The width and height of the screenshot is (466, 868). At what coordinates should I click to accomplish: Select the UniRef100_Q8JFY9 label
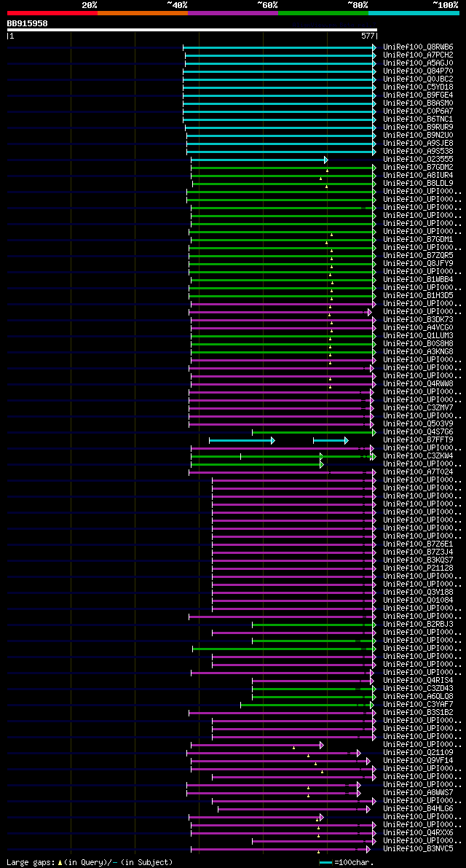click(x=418, y=264)
